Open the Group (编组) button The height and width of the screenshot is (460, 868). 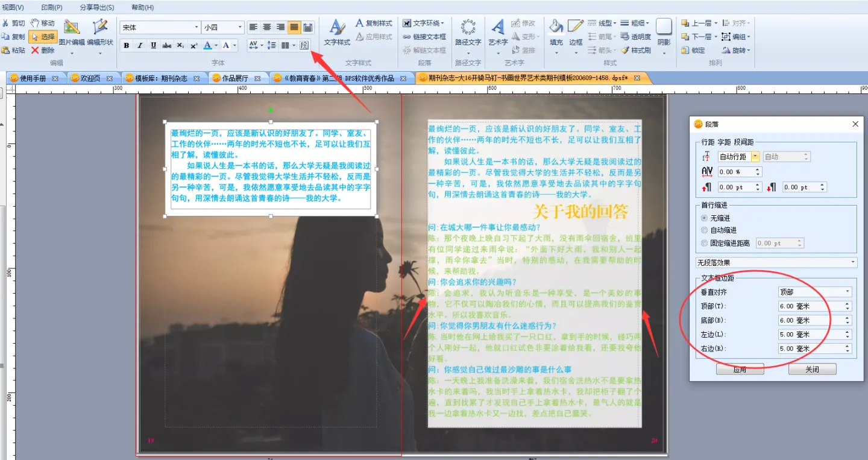point(736,37)
